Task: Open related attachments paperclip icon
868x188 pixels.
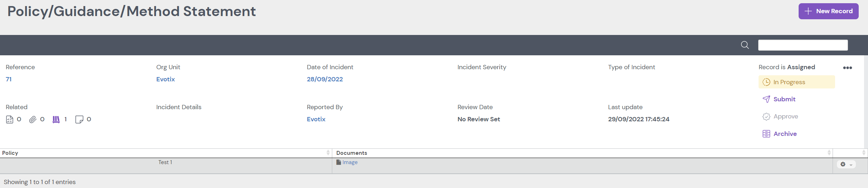Action: click(33, 120)
